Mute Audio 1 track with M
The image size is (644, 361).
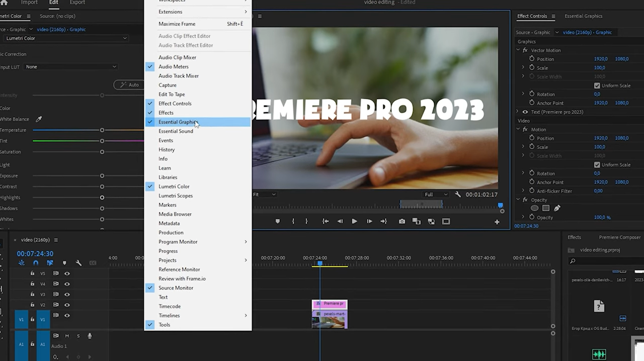coord(67,336)
